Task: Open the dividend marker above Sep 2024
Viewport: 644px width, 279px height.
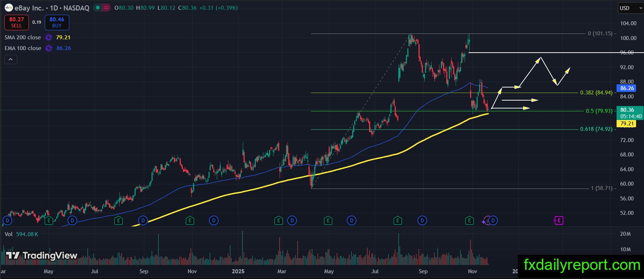Action: [x=143, y=220]
